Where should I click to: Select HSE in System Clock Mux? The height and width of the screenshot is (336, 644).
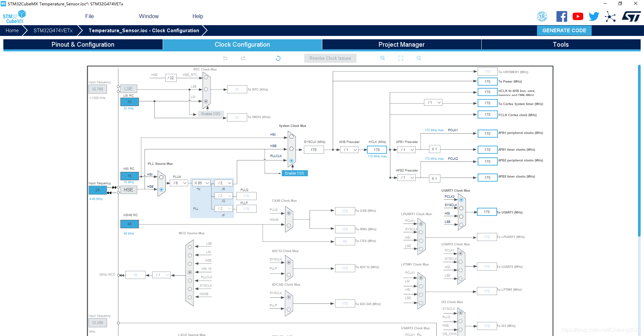click(x=291, y=149)
